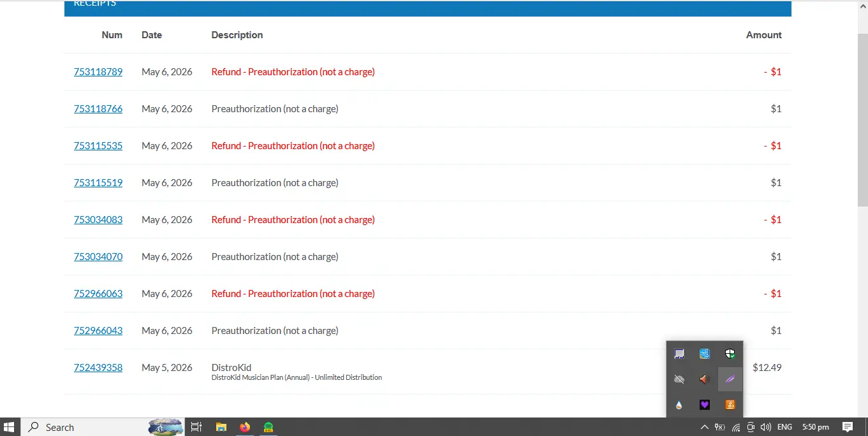This screenshot has height=436, width=868.
Task: Open Windows Security shield tray icon
Action: (x=730, y=354)
